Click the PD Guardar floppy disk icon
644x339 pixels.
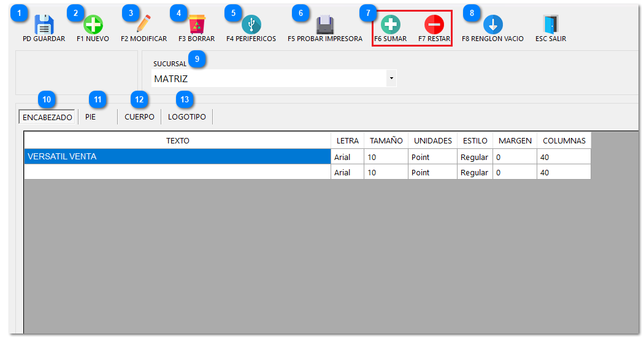point(44,25)
